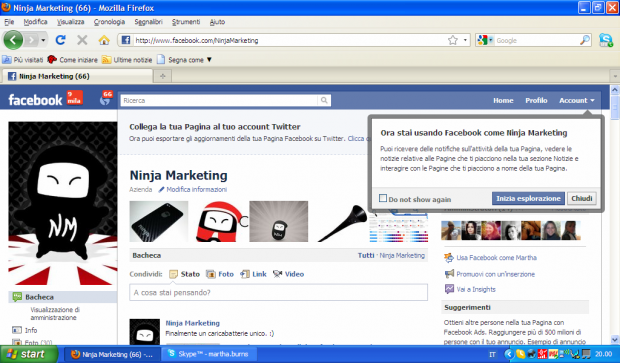Click the Come iniziare bookmark

pos(72,60)
